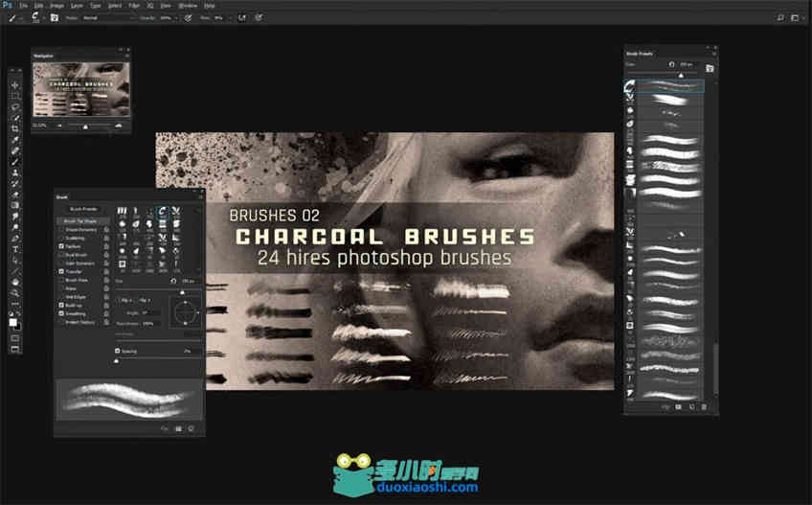Toggle pressure for opacity icon
This screenshot has height=505, width=812.
point(188,17)
